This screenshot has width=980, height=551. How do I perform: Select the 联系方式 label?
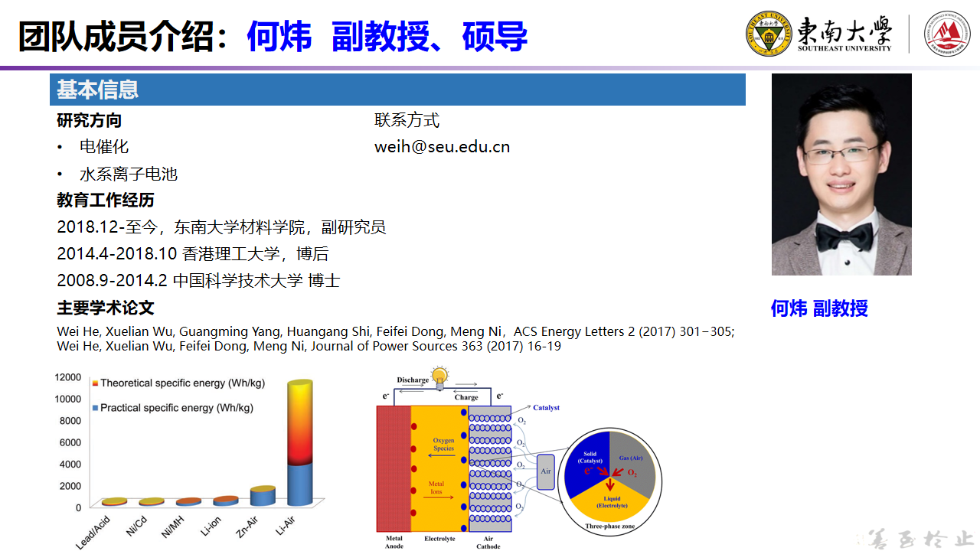click(407, 120)
